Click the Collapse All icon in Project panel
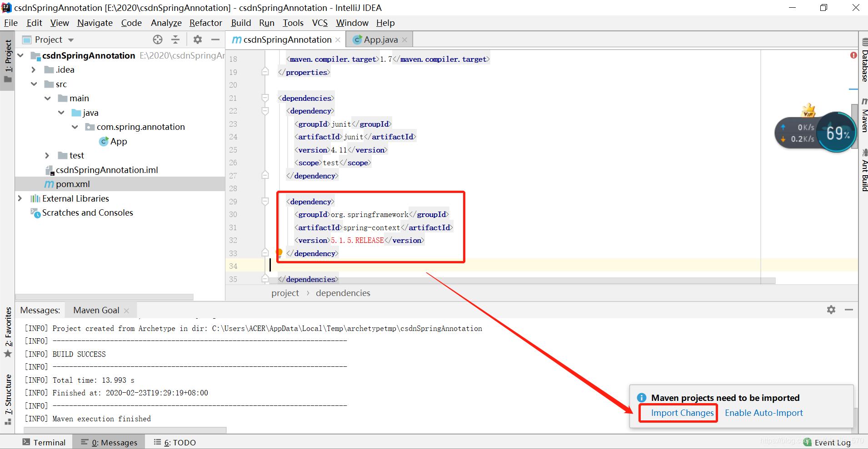This screenshot has width=868, height=449. (175, 39)
